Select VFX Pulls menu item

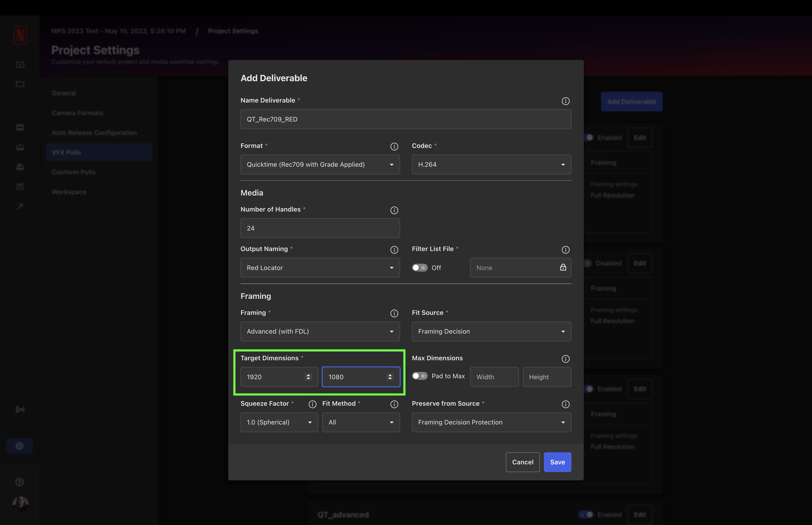click(99, 152)
